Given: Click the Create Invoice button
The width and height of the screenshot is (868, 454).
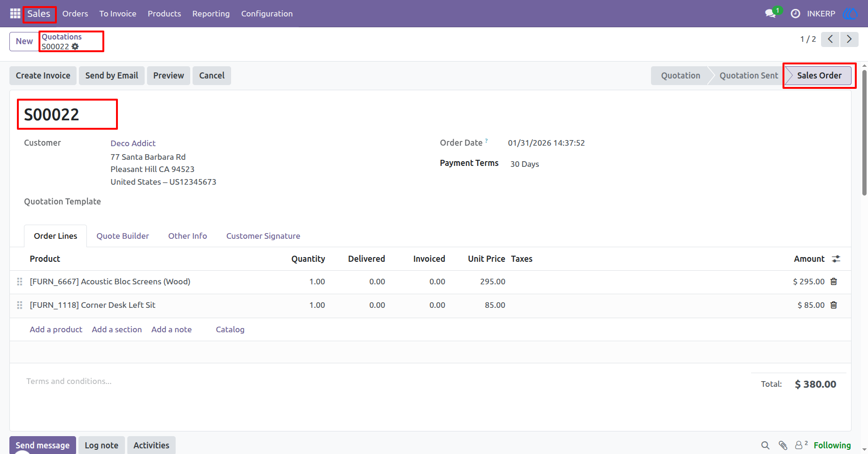Looking at the screenshot, I should (x=43, y=76).
